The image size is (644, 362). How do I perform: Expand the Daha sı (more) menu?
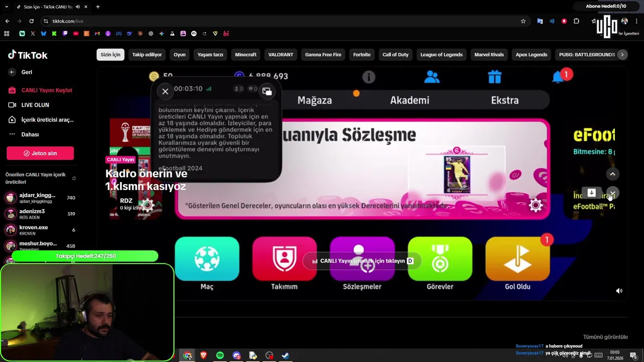(x=24, y=134)
